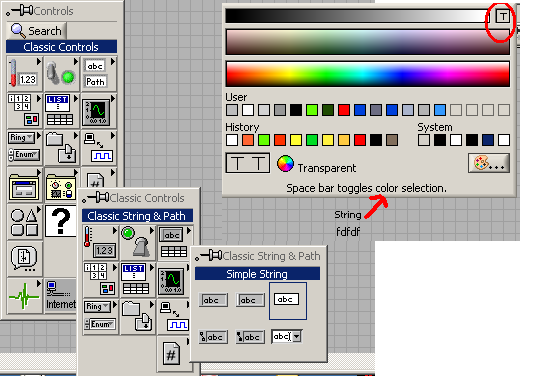Expand Classic Containers folder subpalette

(138, 317)
